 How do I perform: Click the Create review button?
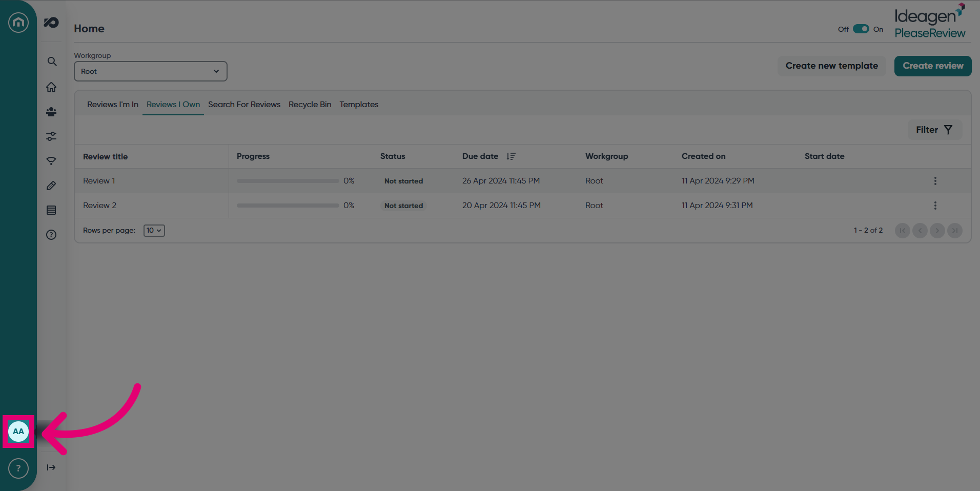[933, 66]
